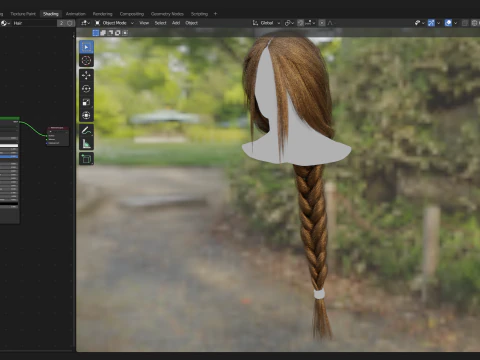Choose the Move tool
The image size is (480, 360).
[x=86, y=75]
